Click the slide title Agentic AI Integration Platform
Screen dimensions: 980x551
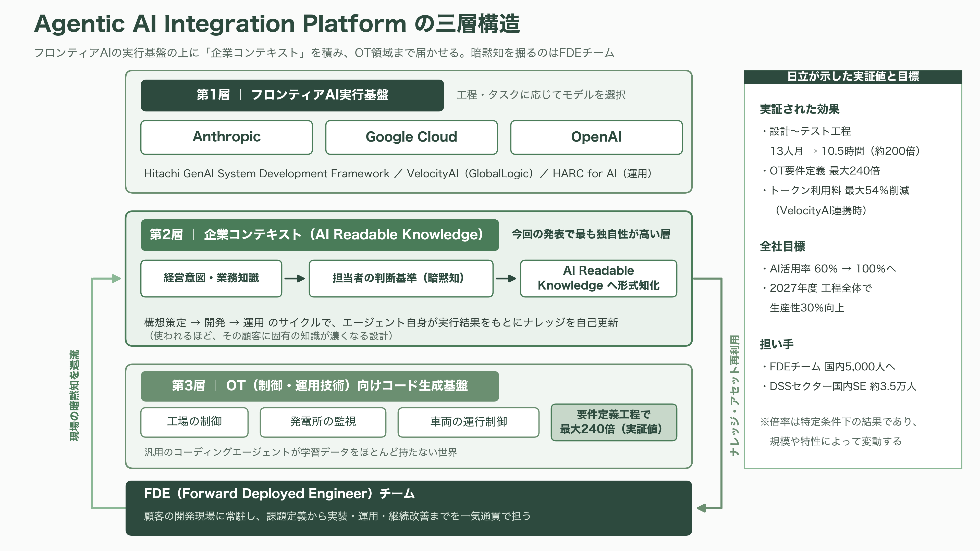[277, 24]
